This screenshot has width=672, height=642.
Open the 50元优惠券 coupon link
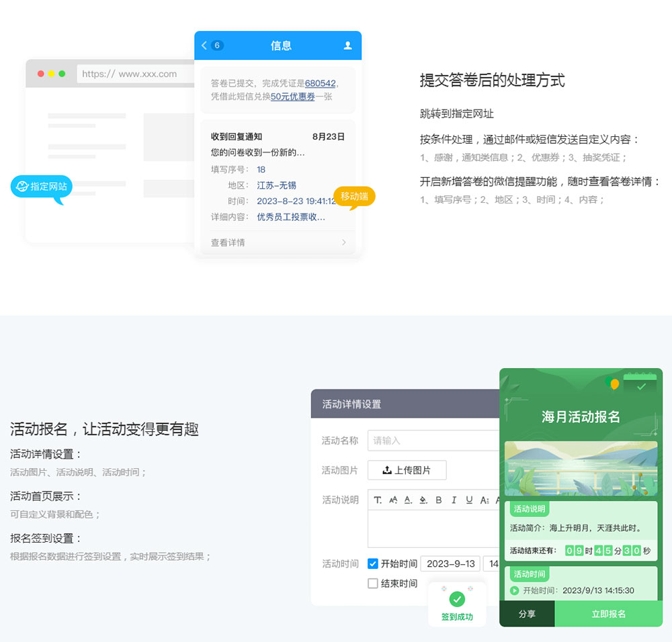293,97
